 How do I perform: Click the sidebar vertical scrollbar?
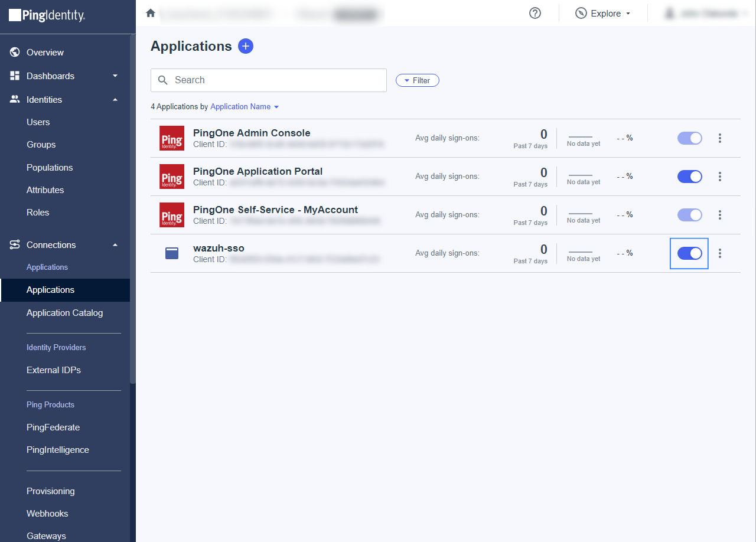(x=133, y=207)
